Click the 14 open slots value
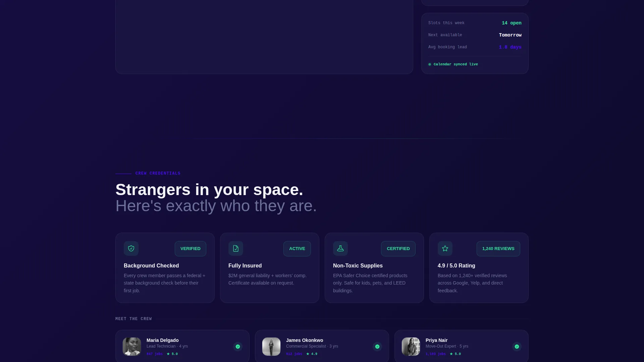Screen dimensions: 644x362 [512, 23]
